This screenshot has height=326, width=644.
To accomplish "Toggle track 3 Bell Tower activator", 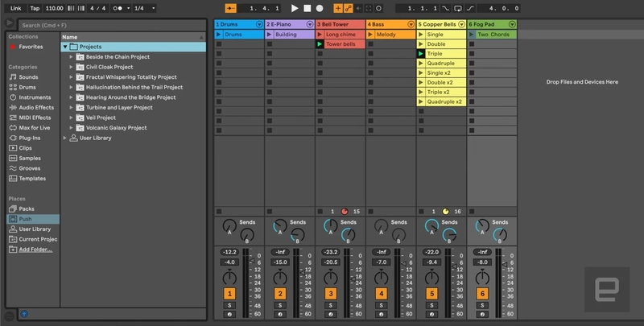I will 331,294.
